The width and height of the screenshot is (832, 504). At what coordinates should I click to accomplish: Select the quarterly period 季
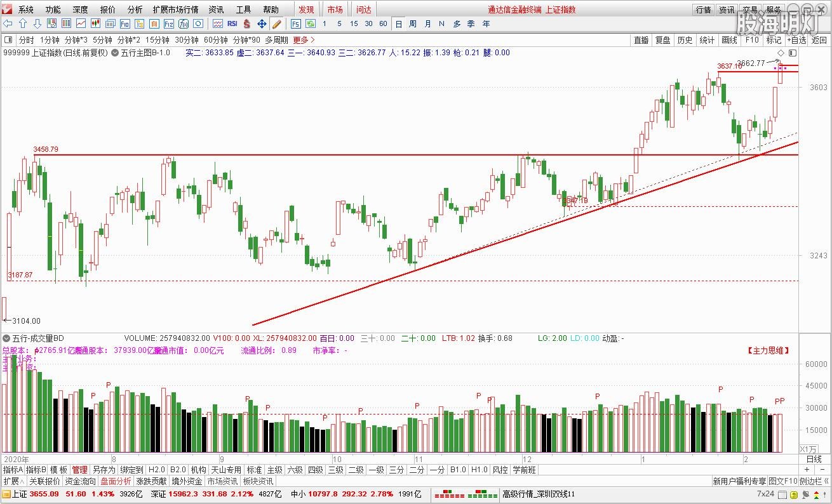tap(471, 23)
